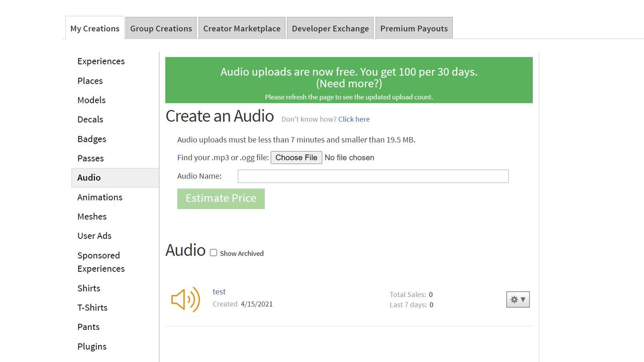Viewport: 644px width, 362px height.
Task: Open the 'Click here' help link
Action: (354, 119)
